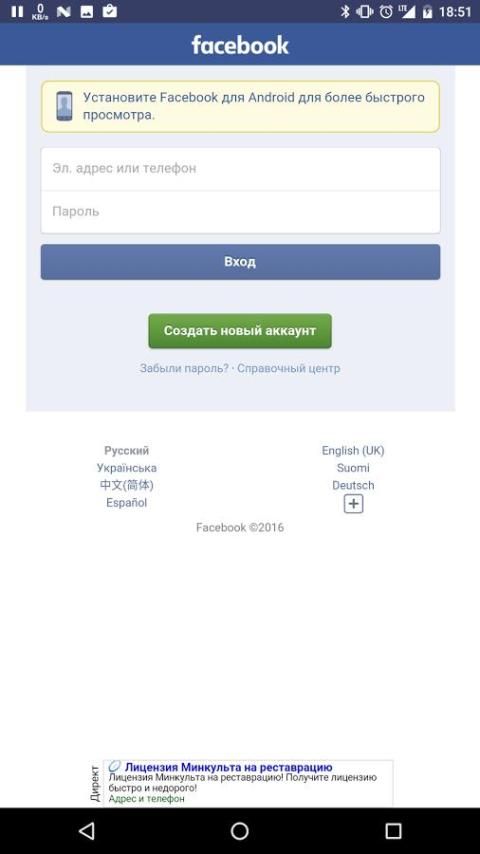Switch language to English (UK)
Viewport: 480px width, 854px height.
pyautogui.click(x=353, y=450)
